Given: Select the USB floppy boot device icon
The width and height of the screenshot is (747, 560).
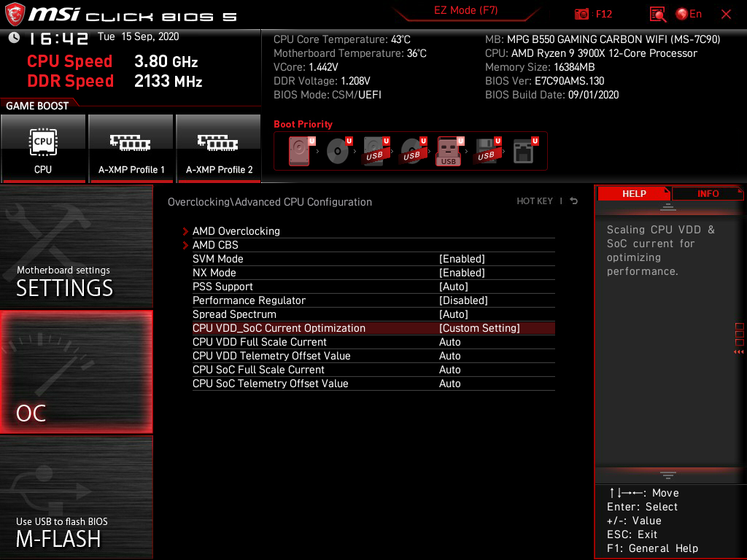Looking at the screenshot, I should 487,151.
